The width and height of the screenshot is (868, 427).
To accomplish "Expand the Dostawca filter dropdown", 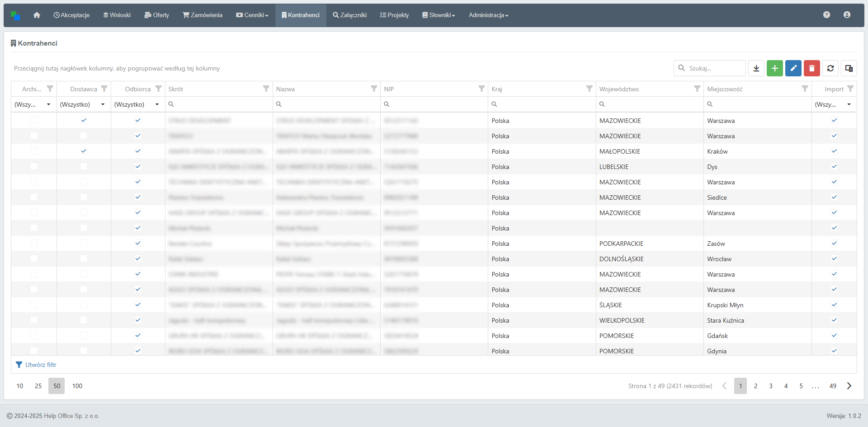I will 103,104.
